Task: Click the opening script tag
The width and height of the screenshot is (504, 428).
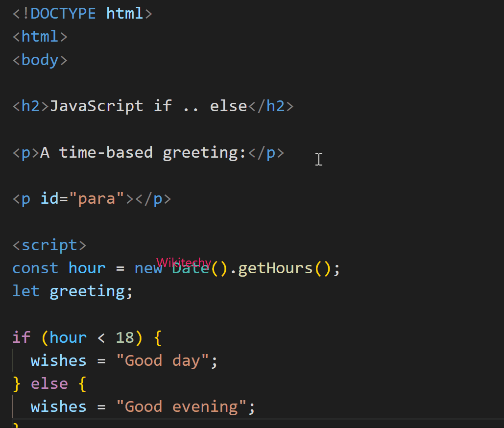Action: 49,245
